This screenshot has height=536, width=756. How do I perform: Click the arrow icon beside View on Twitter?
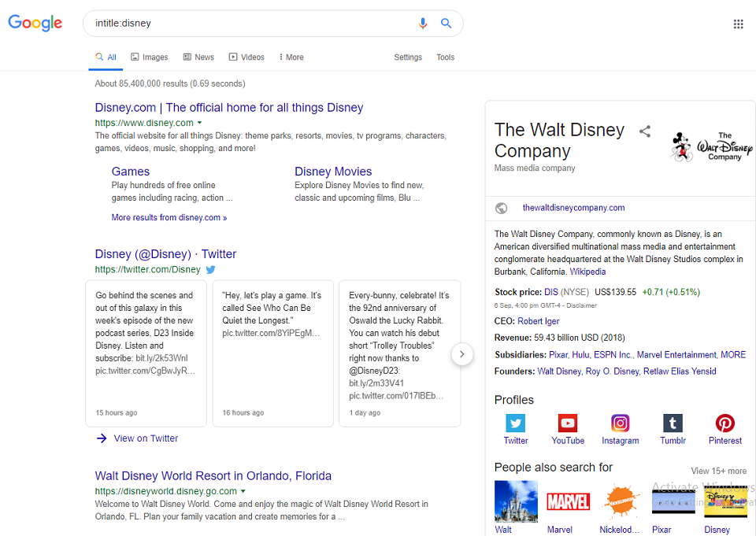[102, 438]
